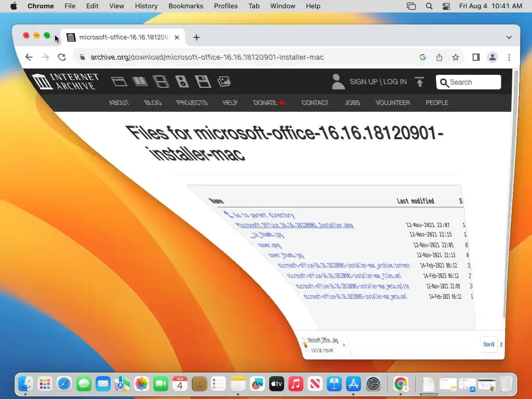
Task: Open the installer-mac_meta.xml link
Action: 355,296
